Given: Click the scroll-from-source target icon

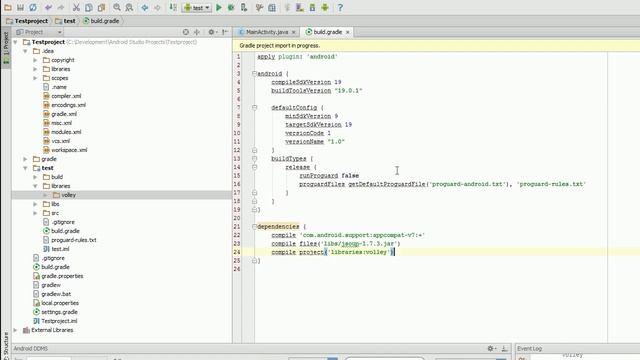Looking at the screenshot, I should coord(186,32).
